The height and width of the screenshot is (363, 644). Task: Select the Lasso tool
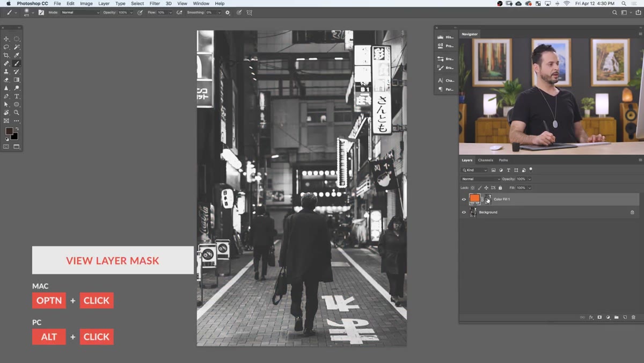pos(6,47)
